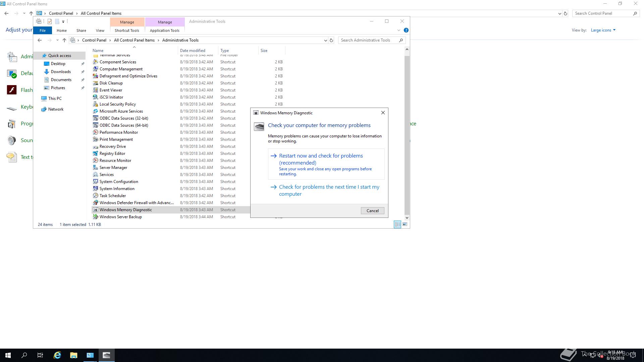This screenshot has width=644, height=362.
Task: Click Properties icon in quick access toolbar
Action: [x=50, y=21]
